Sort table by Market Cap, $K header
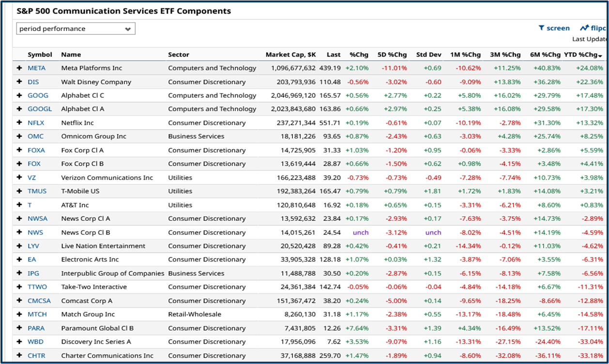Image resolution: width=609 pixels, height=364 pixels. click(x=290, y=55)
